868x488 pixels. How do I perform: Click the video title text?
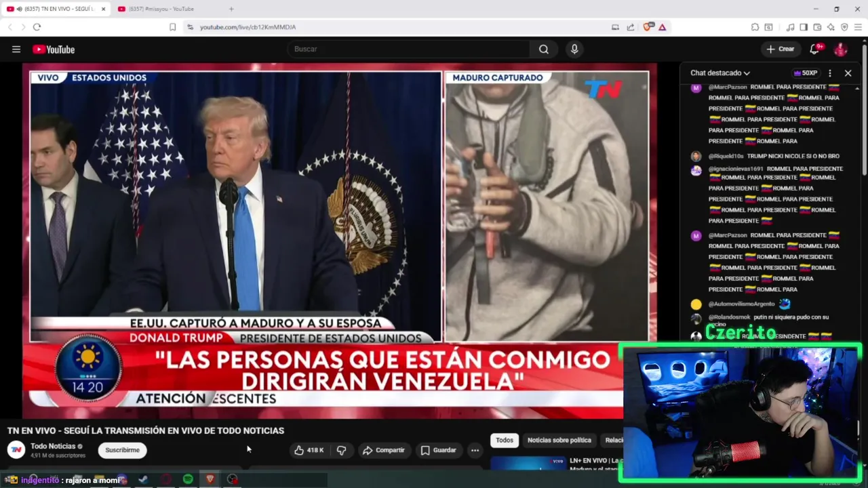pyautogui.click(x=146, y=430)
